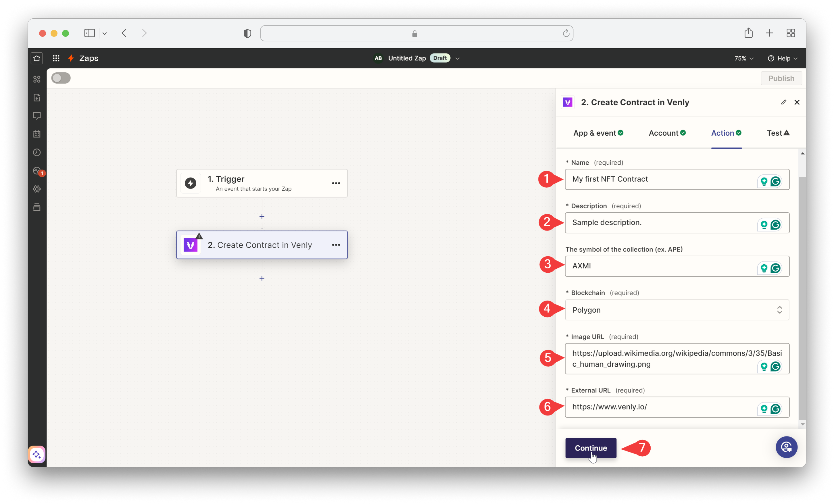Viewport: 834px width, 504px height.
Task: Switch to App & event tab
Action: (x=598, y=133)
